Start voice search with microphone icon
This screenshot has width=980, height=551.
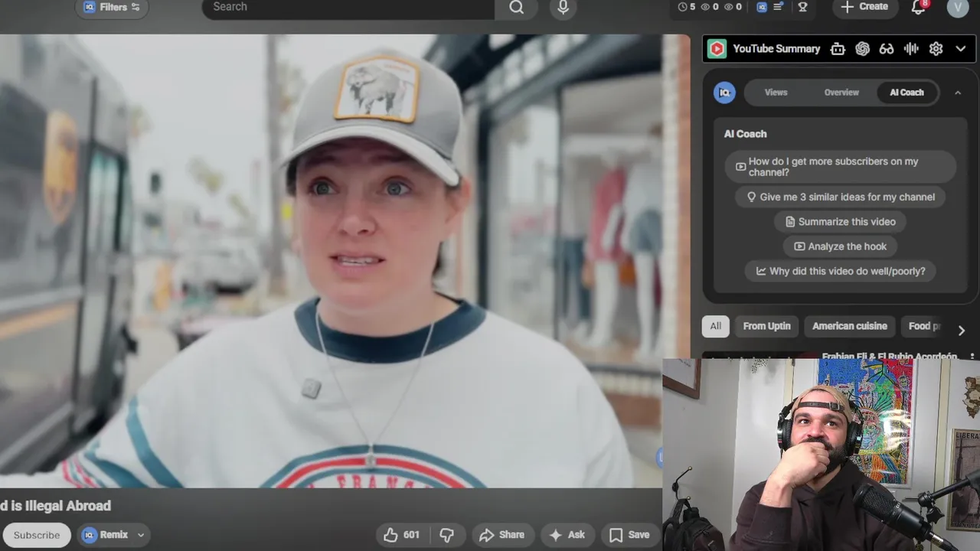click(563, 7)
